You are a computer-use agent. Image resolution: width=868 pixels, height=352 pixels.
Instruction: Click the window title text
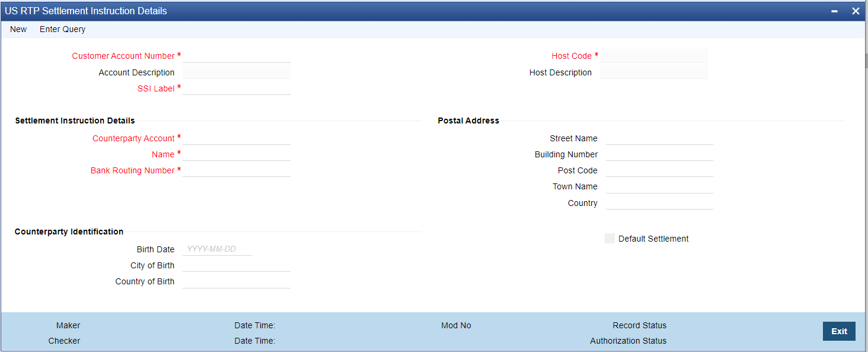(86, 11)
